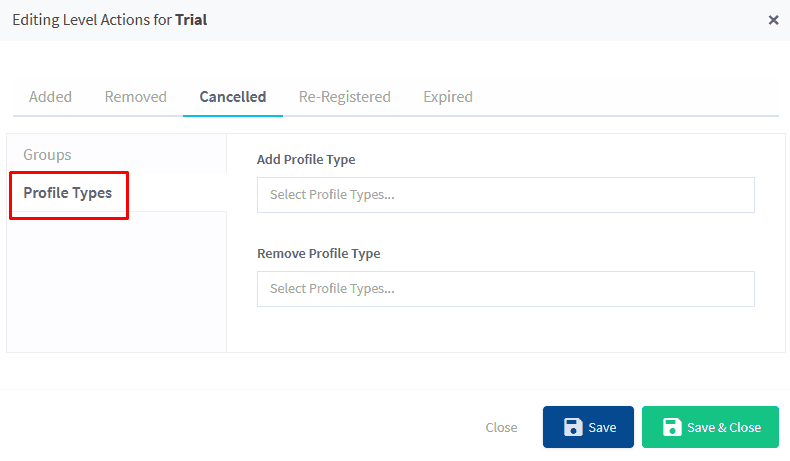
Task: Click the empty area below Profile Types
Action: [x=116, y=280]
